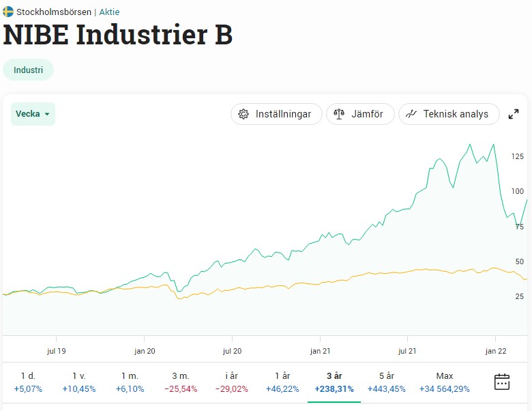
Task: Open the calendar date range picker
Action: tap(502, 382)
